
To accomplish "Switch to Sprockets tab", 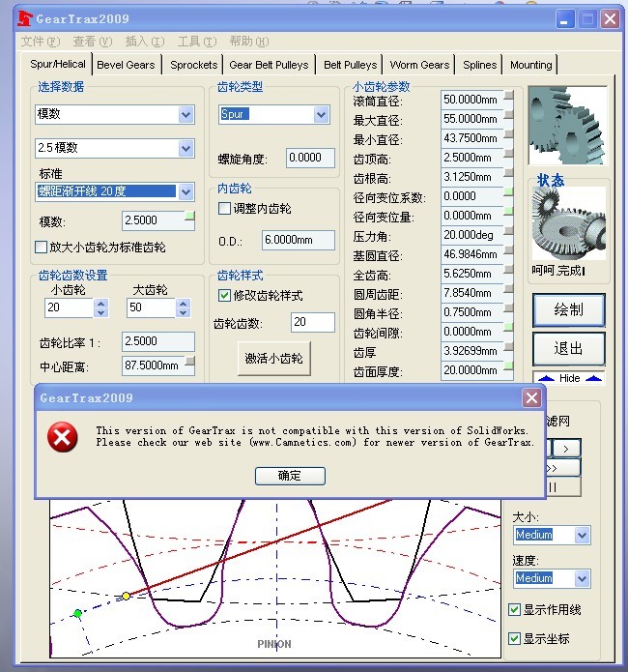I will [x=193, y=65].
